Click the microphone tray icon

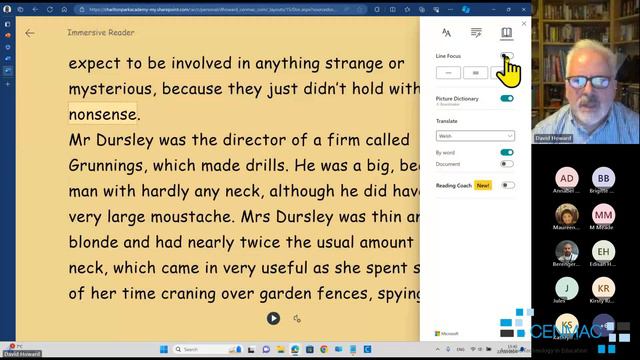(448, 349)
